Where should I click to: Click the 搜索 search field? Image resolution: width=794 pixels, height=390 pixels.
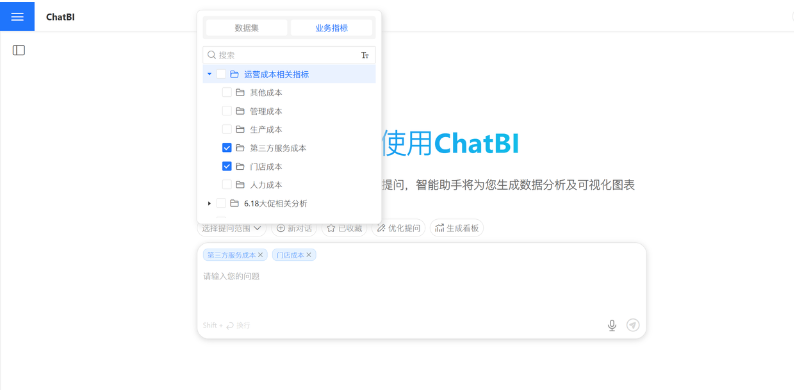289,55
